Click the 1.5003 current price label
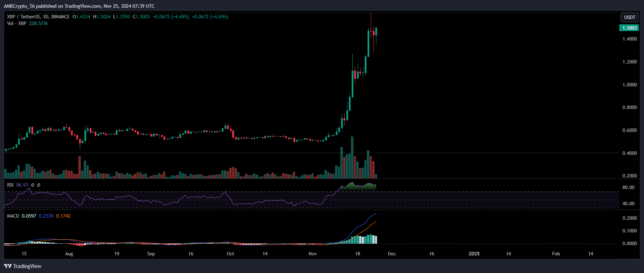This screenshot has height=273, width=644. pyautogui.click(x=629, y=28)
